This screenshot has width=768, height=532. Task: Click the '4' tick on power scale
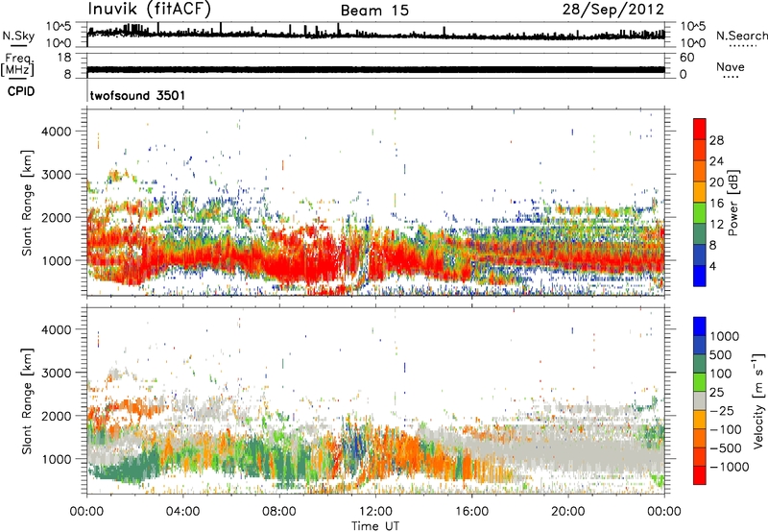(712, 266)
